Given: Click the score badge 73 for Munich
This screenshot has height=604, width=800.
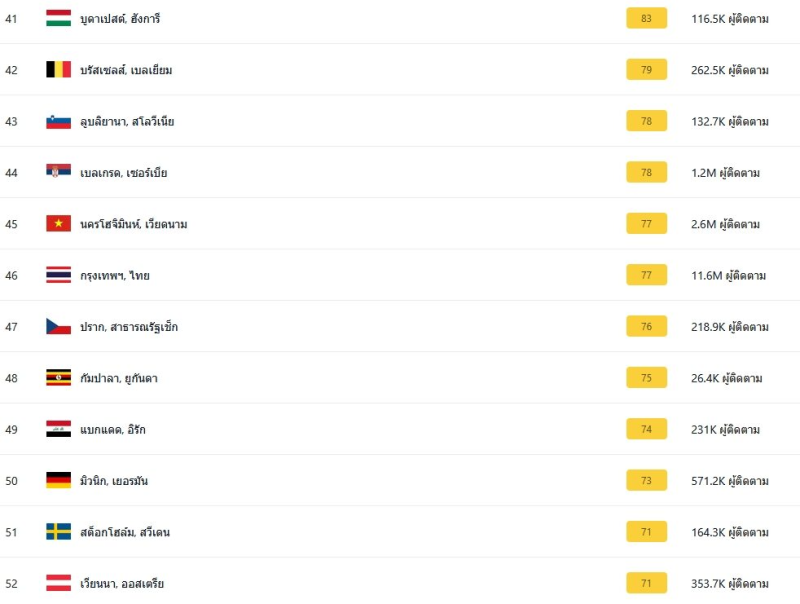Looking at the screenshot, I should tap(646, 481).
